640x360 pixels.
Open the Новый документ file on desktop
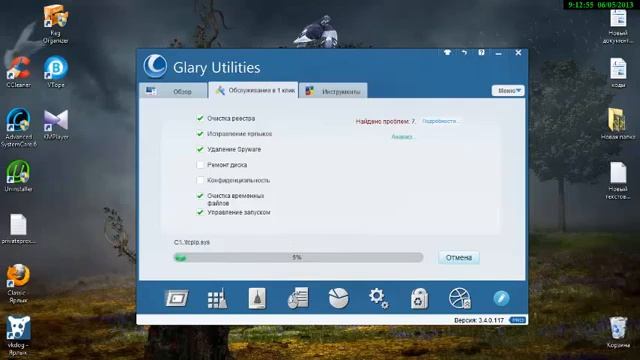tap(618, 26)
